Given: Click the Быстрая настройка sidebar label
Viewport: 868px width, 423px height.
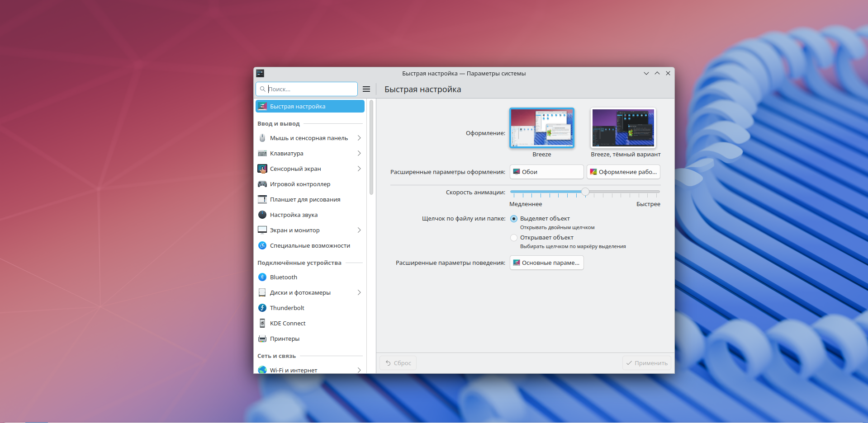Looking at the screenshot, I should [x=298, y=106].
